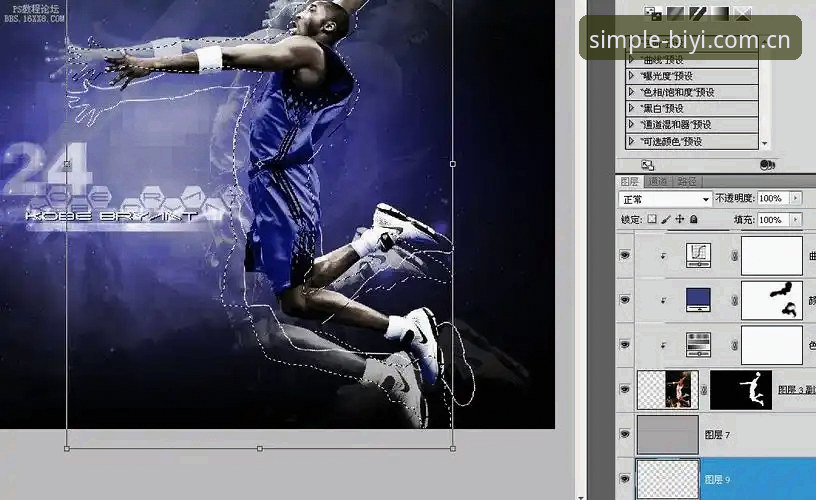Hide the Hue/Saturation adjustment layer
Image resolution: width=816 pixels, height=500 pixels.
click(x=624, y=344)
